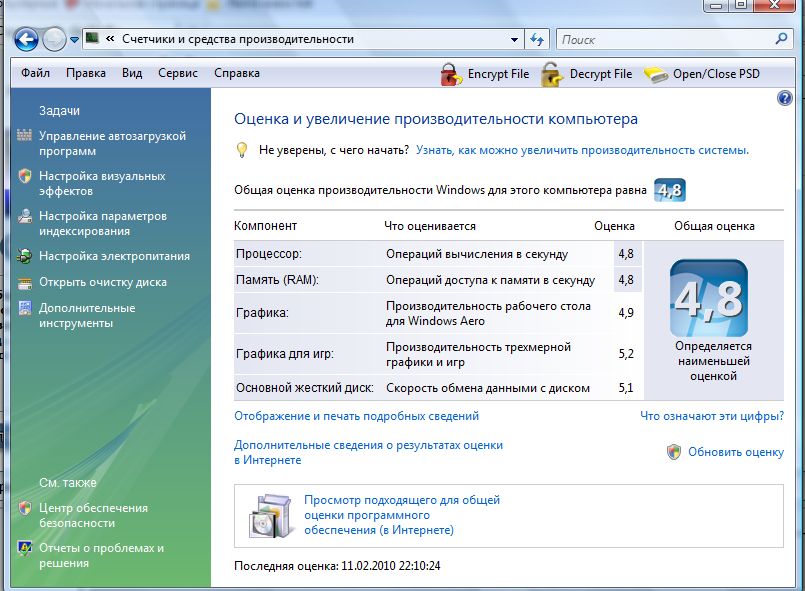Image resolution: width=805 pixels, height=591 pixels.
Task: Click the Open/Close PSD toolbar label
Action: [716, 74]
